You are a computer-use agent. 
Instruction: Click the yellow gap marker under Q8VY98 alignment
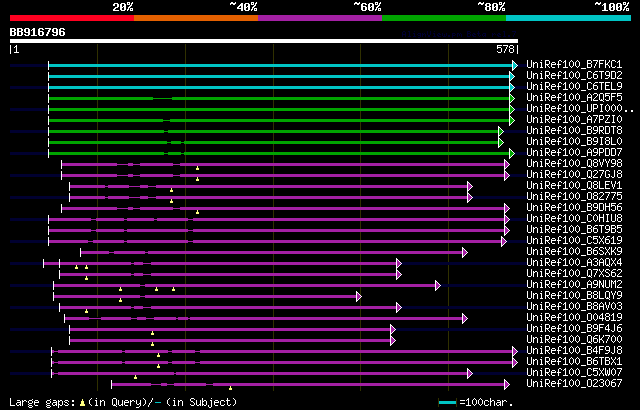(x=198, y=168)
